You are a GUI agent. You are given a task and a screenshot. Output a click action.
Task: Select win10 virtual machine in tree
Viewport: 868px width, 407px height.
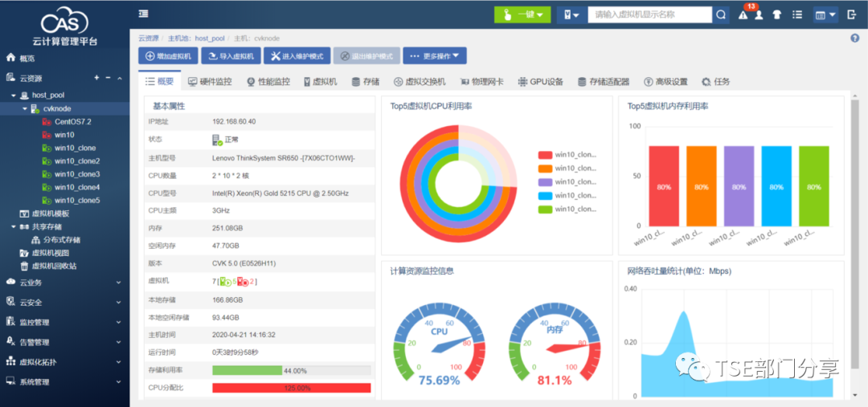(x=64, y=134)
